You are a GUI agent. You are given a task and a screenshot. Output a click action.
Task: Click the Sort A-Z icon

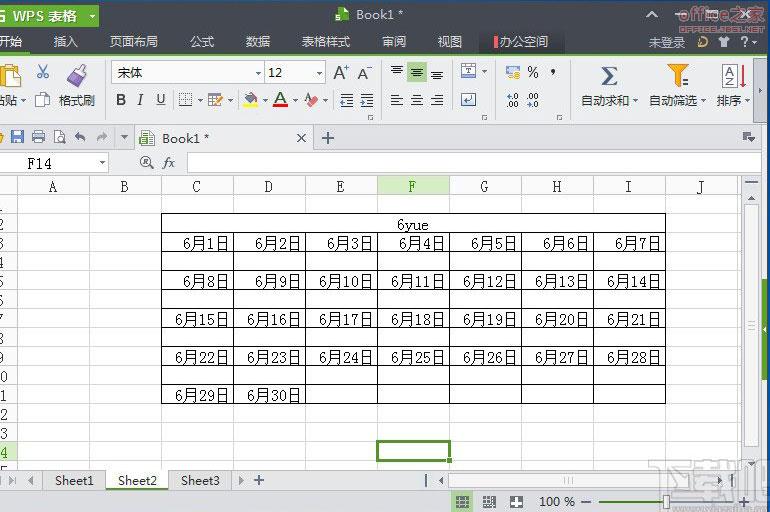click(734, 76)
